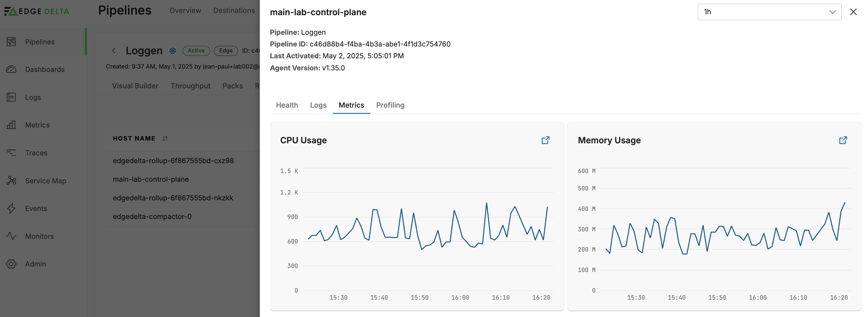Image resolution: width=868 pixels, height=317 pixels.
Task: Select host edgedelta-rollup-6f867555bd-nkzkk
Action: [x=173, y=198]
